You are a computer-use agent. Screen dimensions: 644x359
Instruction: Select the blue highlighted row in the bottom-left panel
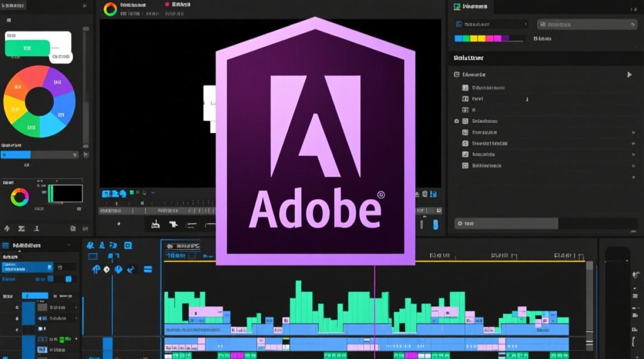pos(27,267)
